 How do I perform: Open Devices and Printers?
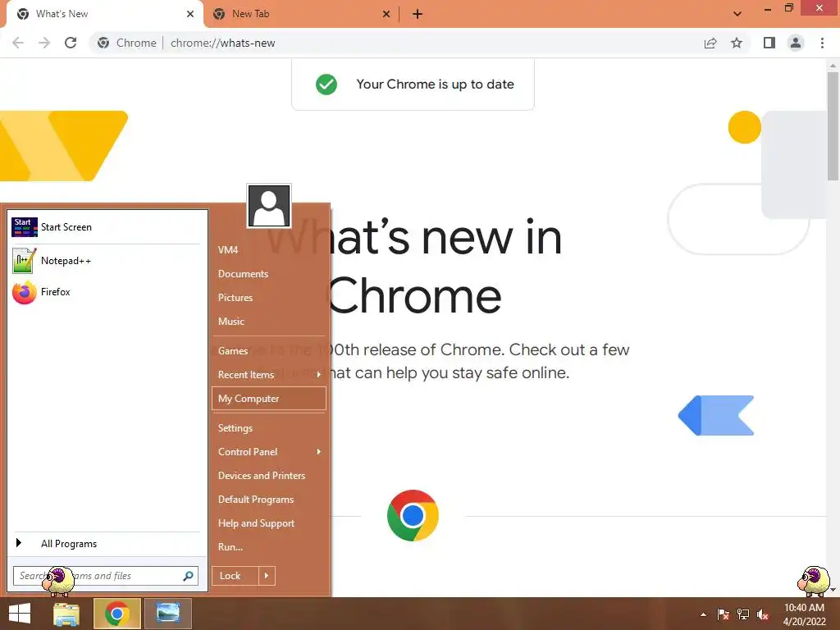(268, 476)
